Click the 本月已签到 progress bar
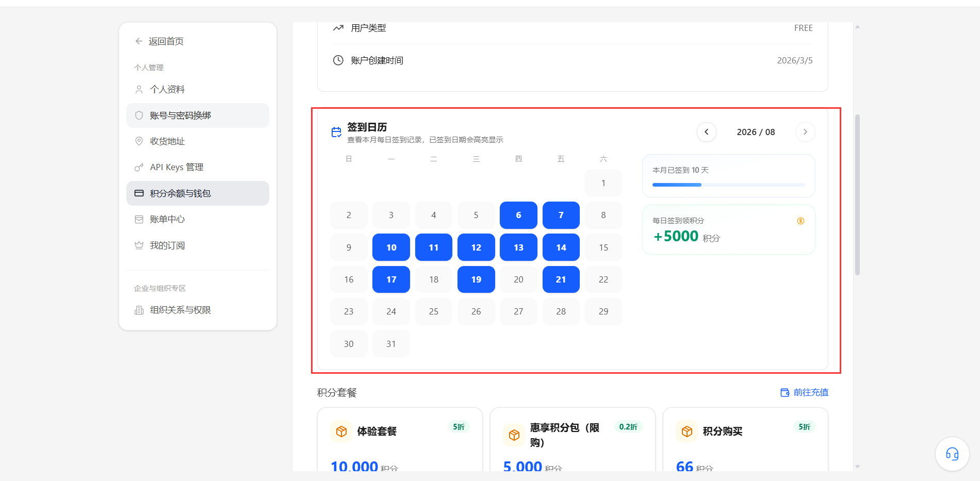This screenshot has height=481, width=980. [x=728, y=185]
